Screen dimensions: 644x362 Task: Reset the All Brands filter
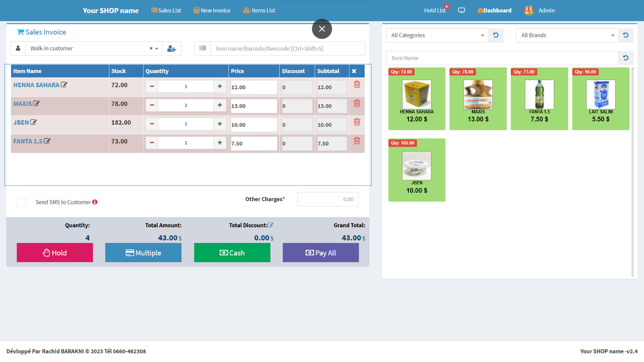[626, 35]
